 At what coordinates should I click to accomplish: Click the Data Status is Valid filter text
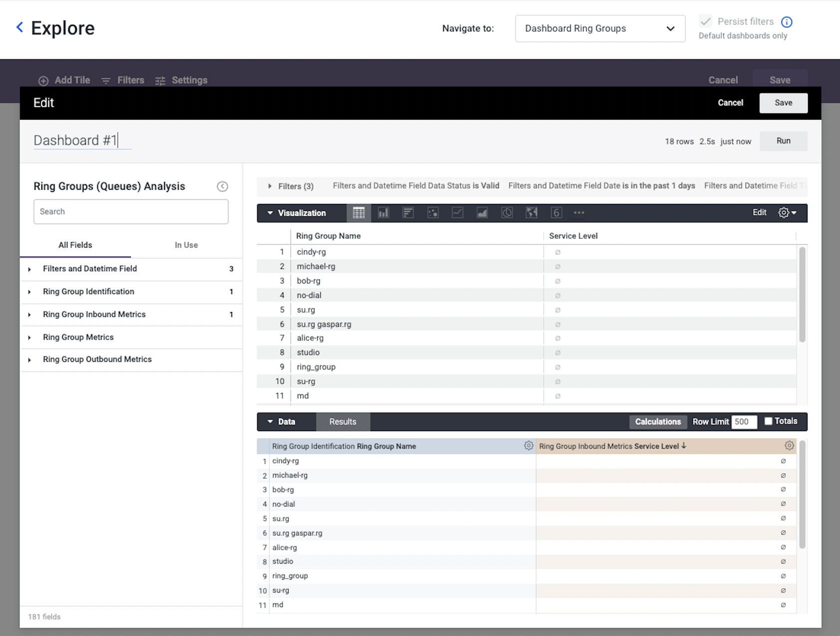[416, 186]
